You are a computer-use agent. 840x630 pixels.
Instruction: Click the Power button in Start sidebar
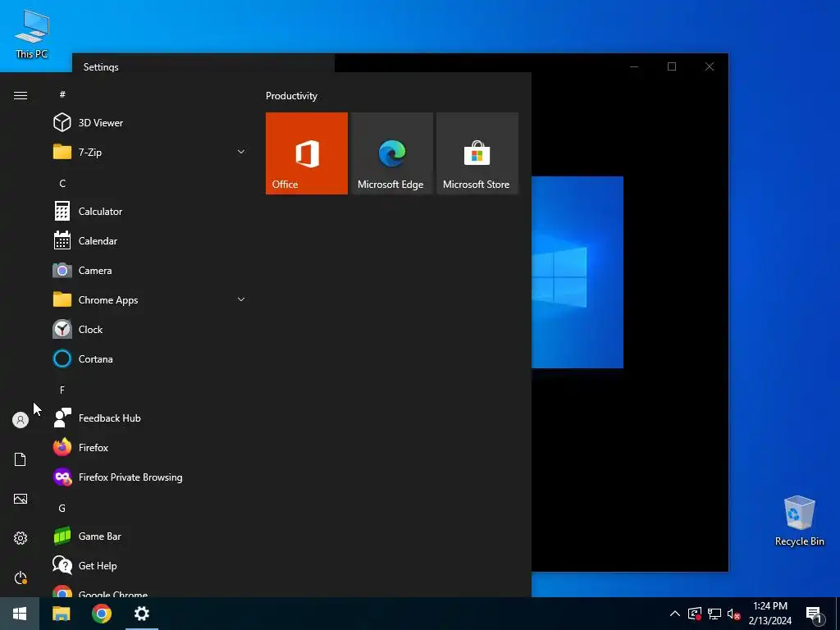21,577
